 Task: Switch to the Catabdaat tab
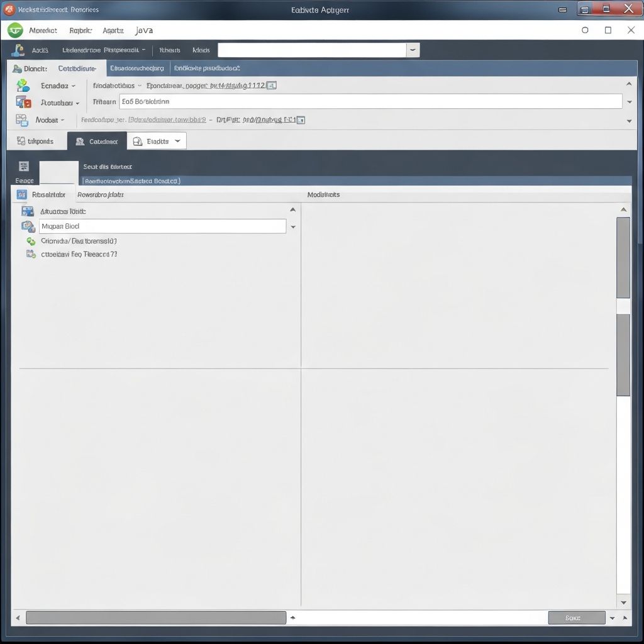coord(97,142)
